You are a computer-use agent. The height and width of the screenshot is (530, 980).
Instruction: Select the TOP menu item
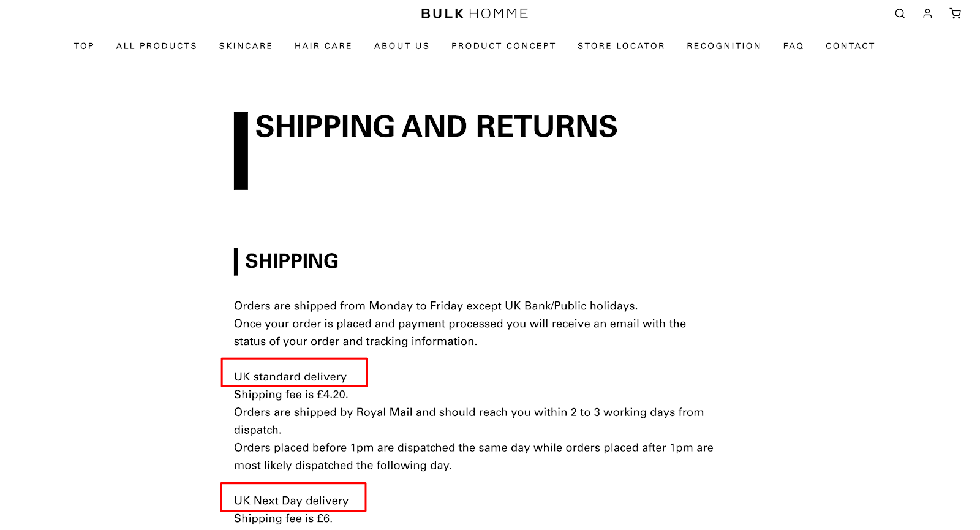tap(84, 45)
